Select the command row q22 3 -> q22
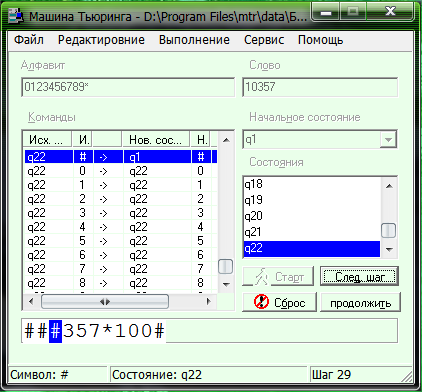 120,213
